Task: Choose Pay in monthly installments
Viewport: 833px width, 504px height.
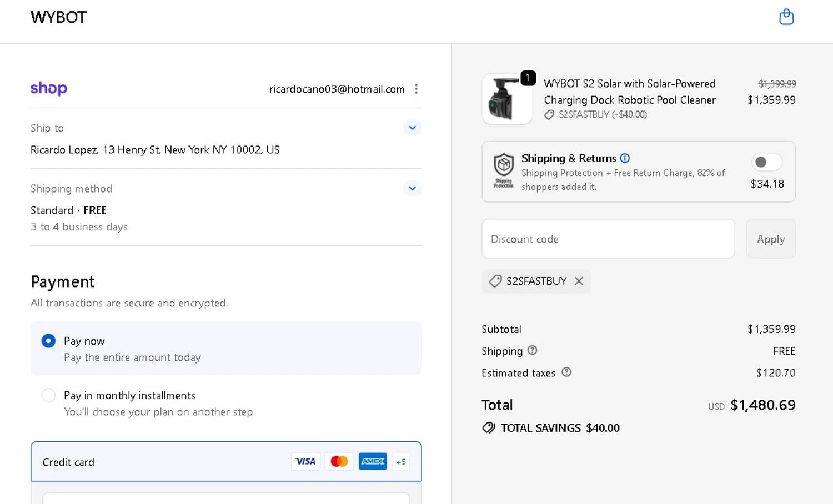Action: tap(48, 395)
